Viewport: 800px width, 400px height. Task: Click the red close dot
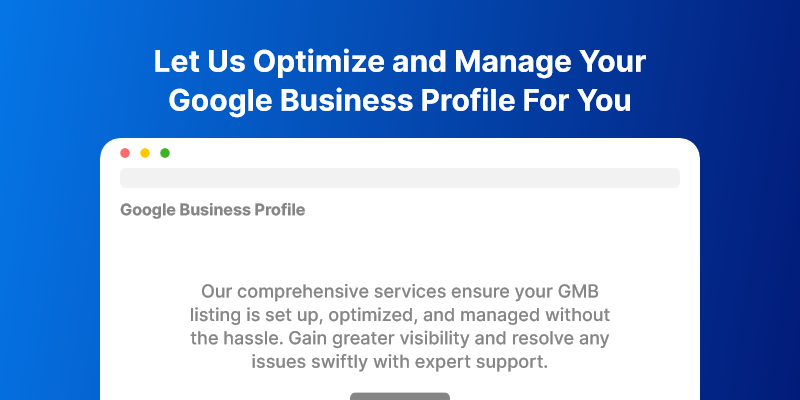pyautogui.click(x=125, y=153)
